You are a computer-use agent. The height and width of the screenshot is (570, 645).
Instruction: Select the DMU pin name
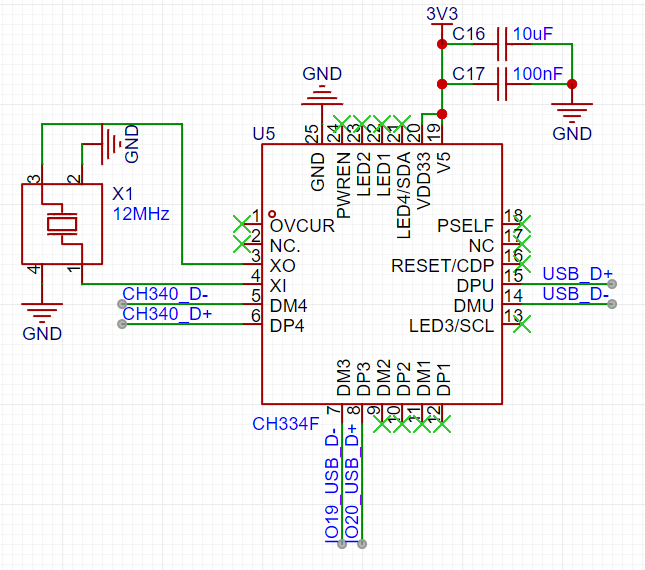coord(473,306)
